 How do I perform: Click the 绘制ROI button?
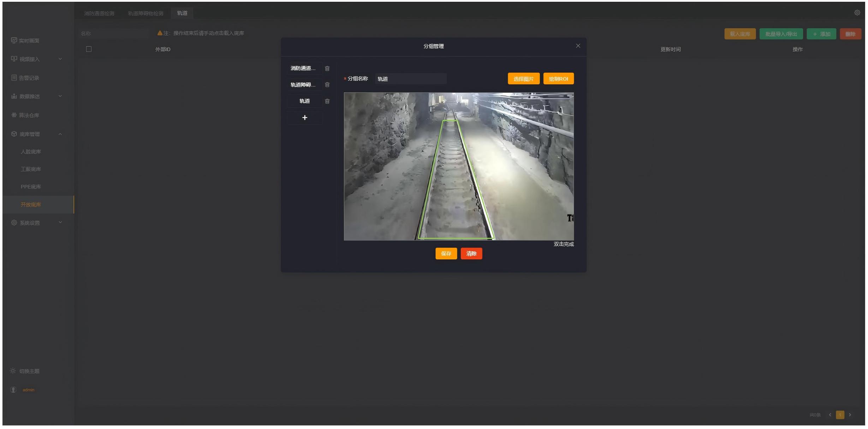[x=559, y=79]
